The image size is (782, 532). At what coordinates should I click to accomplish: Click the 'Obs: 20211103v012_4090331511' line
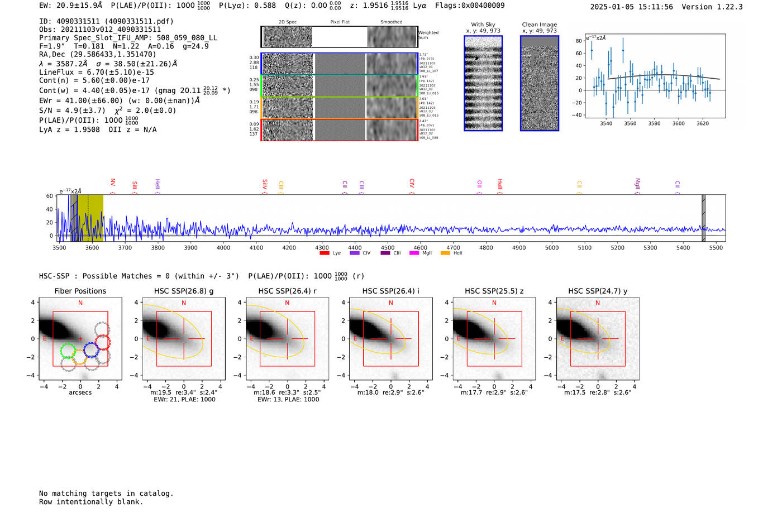100,30
